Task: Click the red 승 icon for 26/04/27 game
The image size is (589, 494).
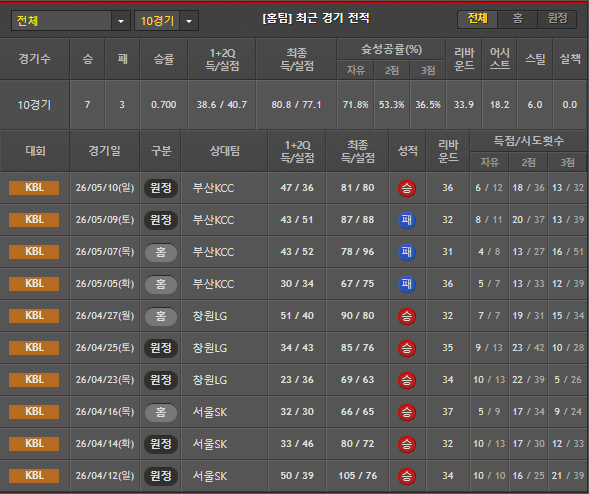Action: 407,316
